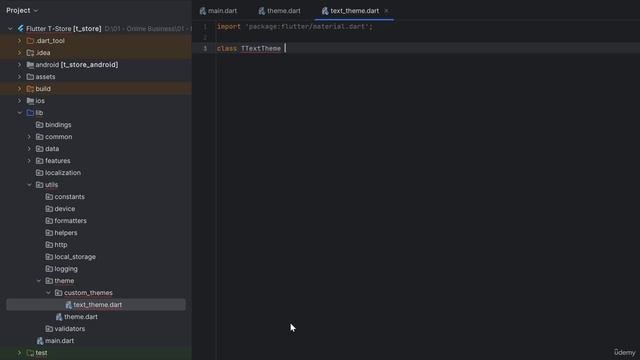Screen dimensions: 640x360
Task: Click the .idea folder icon
Action: click(x=30, y=53)
